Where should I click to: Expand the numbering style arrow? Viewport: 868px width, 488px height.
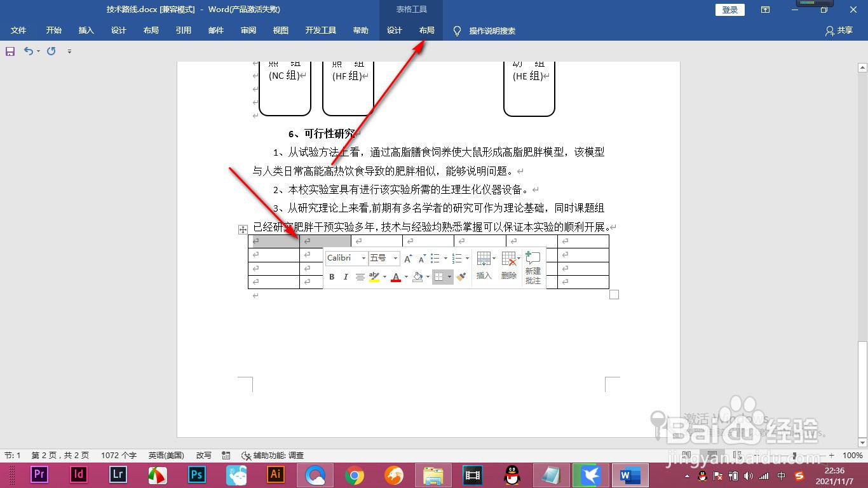pyautogui.click(x=467, y=258)
